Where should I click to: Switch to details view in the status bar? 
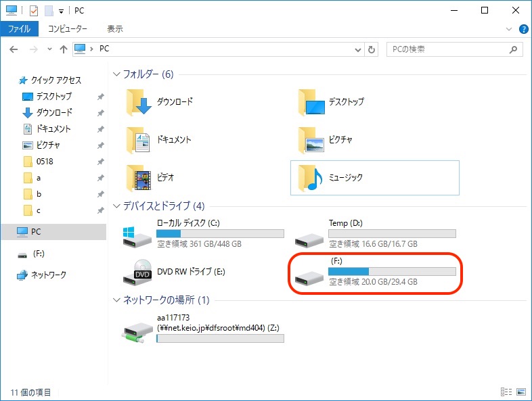coord(506,392)
